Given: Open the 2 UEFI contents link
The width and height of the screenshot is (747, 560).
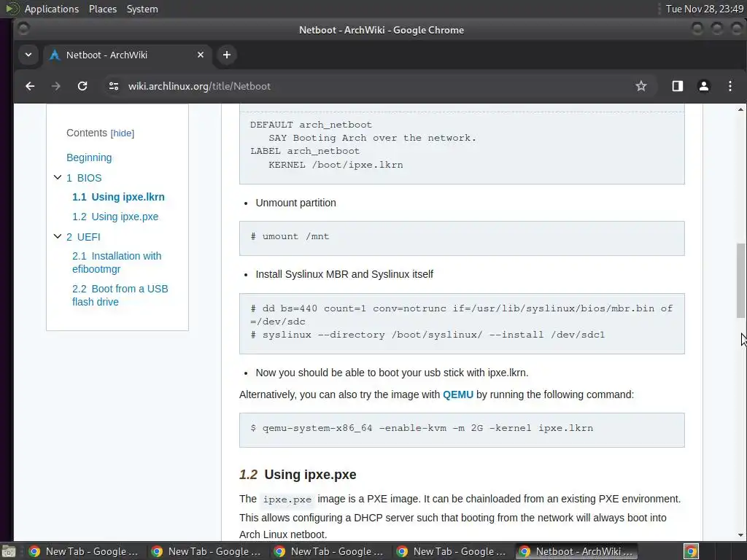Looking at the screenshot, I should tap(83, 237).
